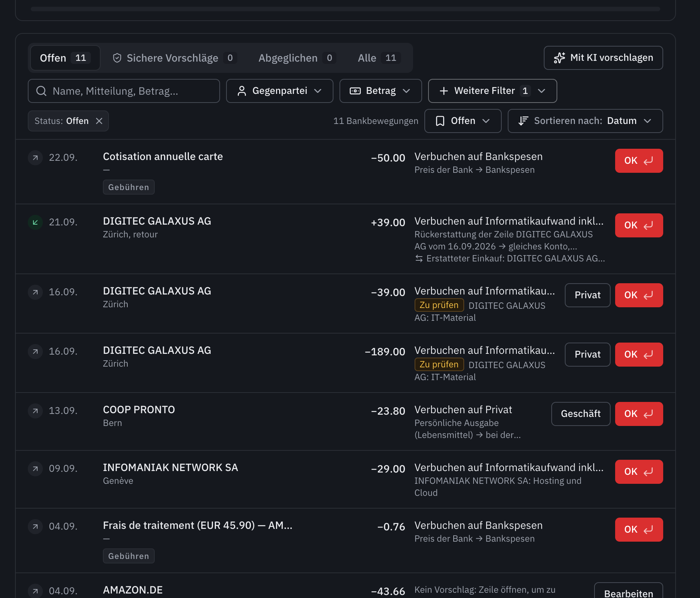Viewport: 700px width, 598px height.
Task: Mark DIGITEC -39.00 row as Privat
Action: 588,295
